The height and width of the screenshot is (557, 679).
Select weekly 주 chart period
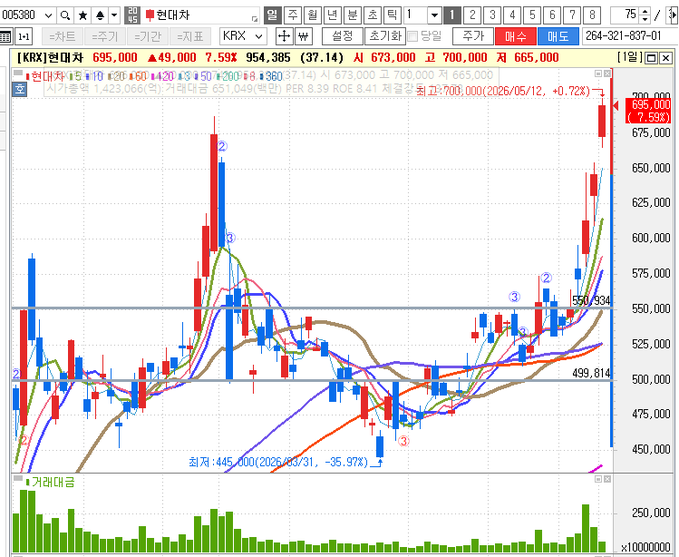[x=292, y=16]
